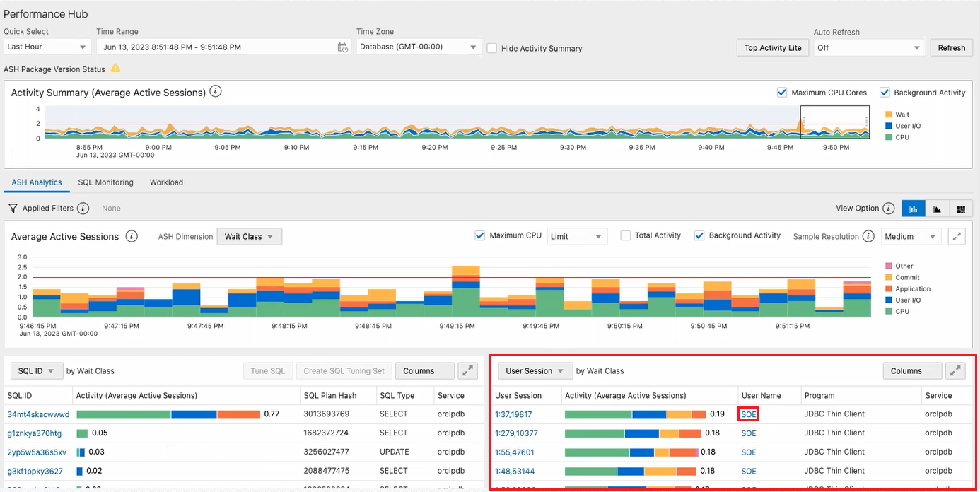Enable the Total Activity checkbox
This screenshot has width=980, height=492.
tap(625, 236)
